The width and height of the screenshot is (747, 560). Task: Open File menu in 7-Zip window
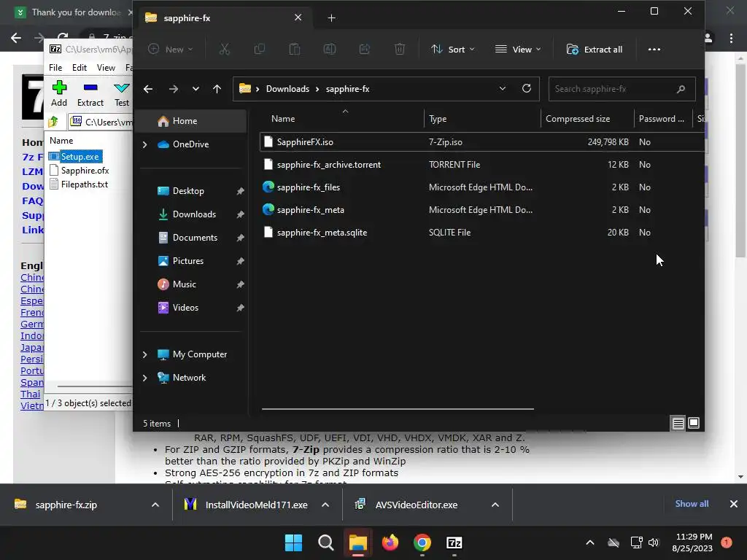[x=55, y=68]
